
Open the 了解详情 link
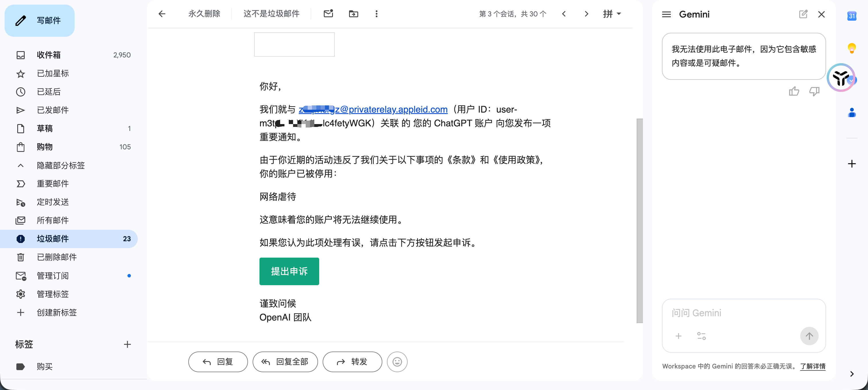(813, 366)
